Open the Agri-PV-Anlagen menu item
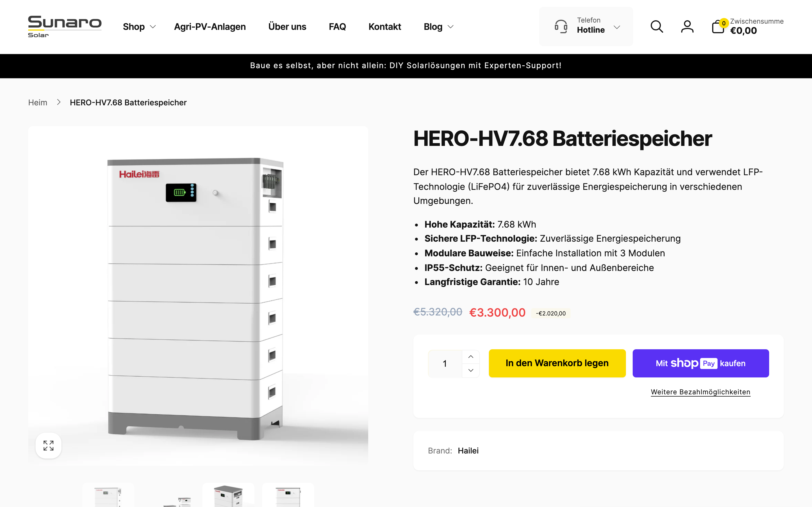This screenshot has height=507, width=812. tap(210, 26)
